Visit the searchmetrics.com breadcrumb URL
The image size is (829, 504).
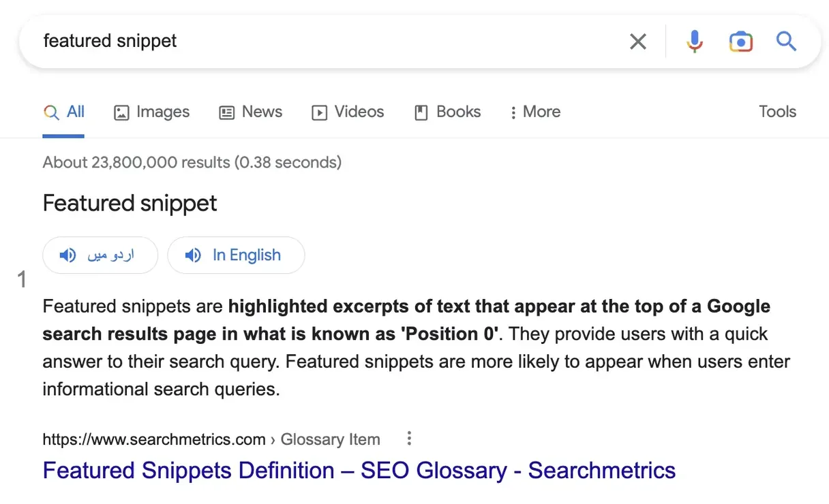[x=154, y=439]
